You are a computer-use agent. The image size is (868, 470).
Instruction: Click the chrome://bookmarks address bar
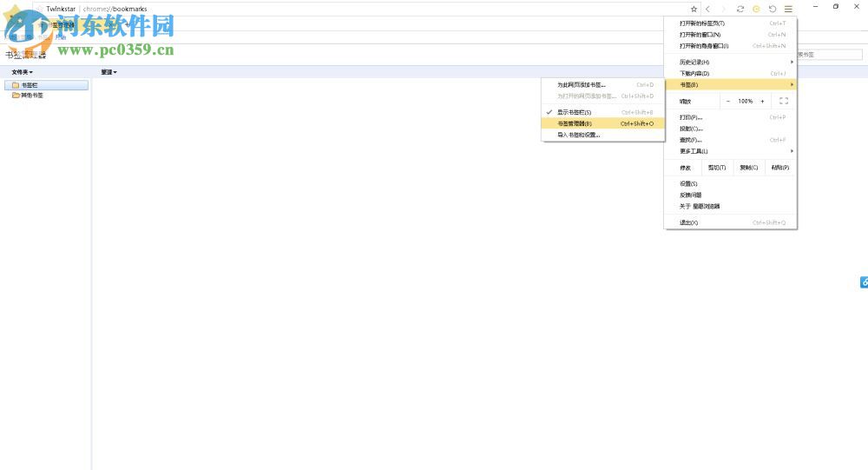(365, 9)
